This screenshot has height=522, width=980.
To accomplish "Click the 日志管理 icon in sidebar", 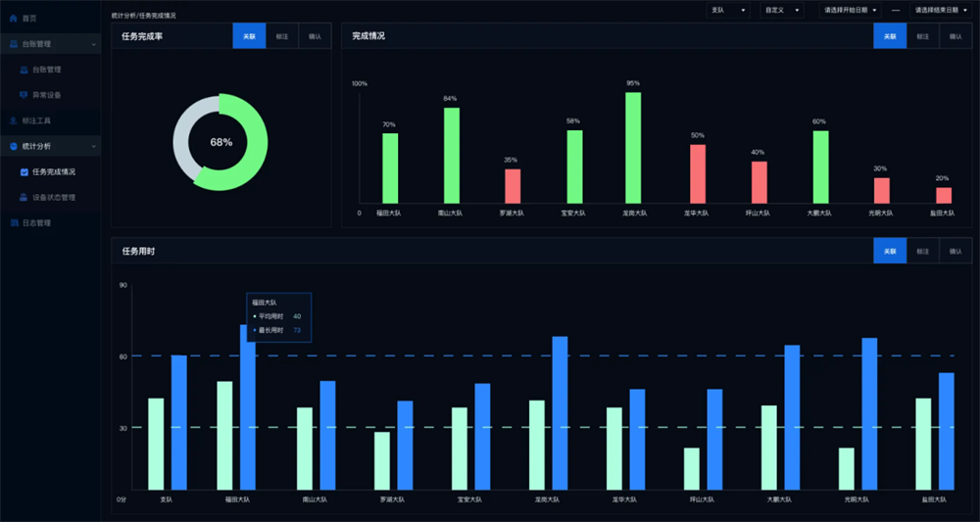I will click(14, 222).
